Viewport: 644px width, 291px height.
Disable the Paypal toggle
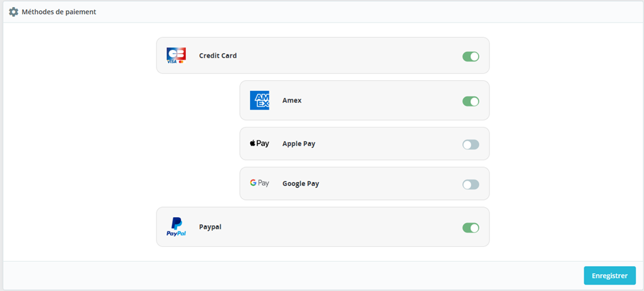coord(471,228)
